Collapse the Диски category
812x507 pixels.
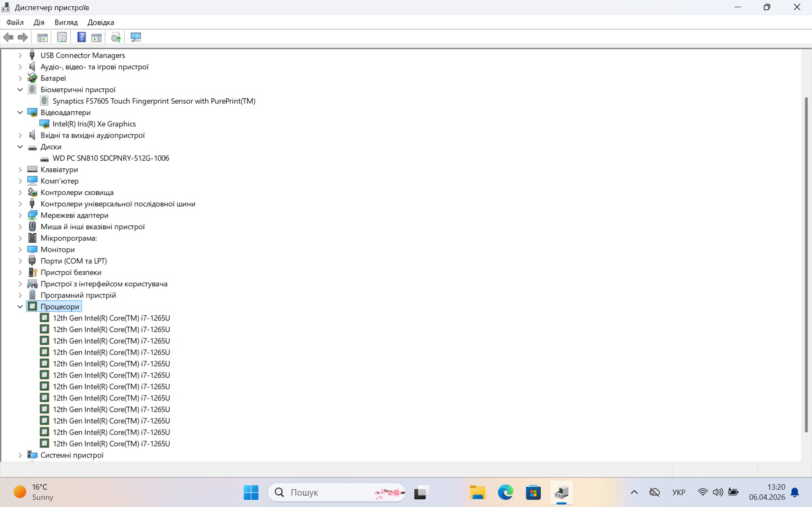point(20,147)
